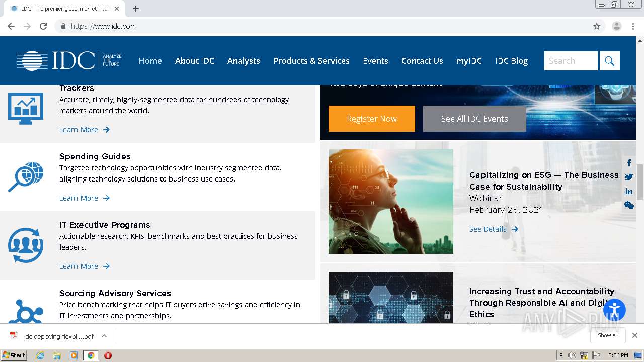Open the IT Executive Programs people icon
Image resolution: width=644 pixels, height=362 pixels.
coord(26,245)
